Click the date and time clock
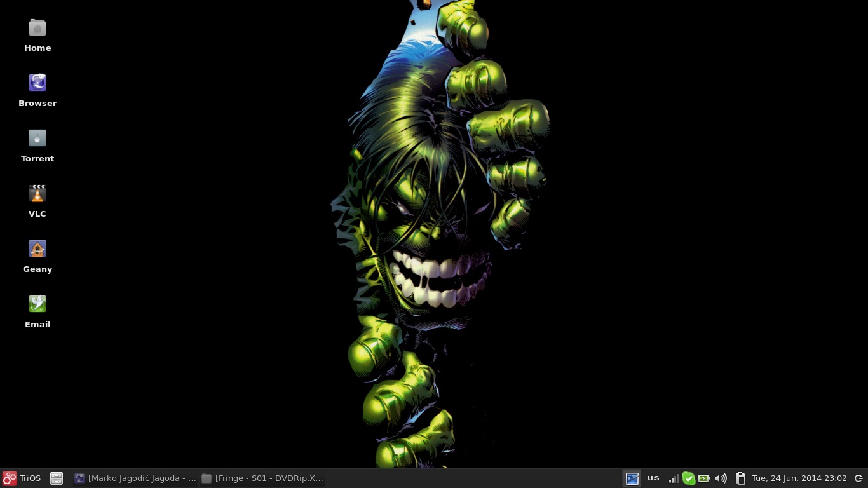Screen dimensions: 868x488 799,478
